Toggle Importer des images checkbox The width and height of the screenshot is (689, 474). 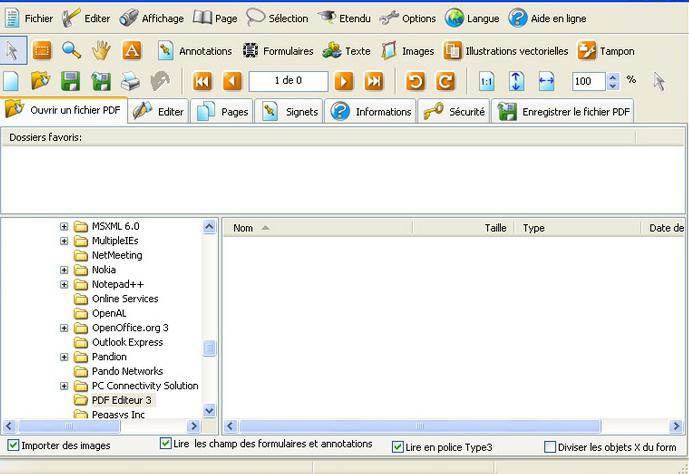[13, 445]
